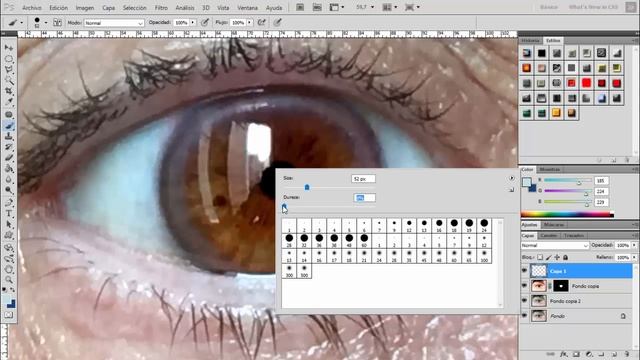Open the brush preset picker arrow
The height and width of the screenshot is (360, 640).
coord(45,23)
